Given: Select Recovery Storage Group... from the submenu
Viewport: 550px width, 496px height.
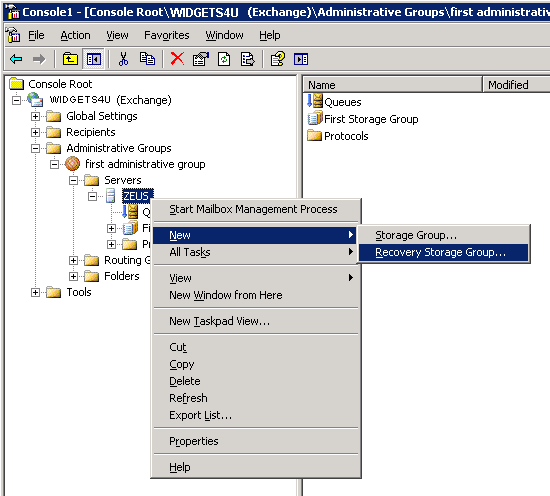Looking at the screenshot, I should 443,252.
